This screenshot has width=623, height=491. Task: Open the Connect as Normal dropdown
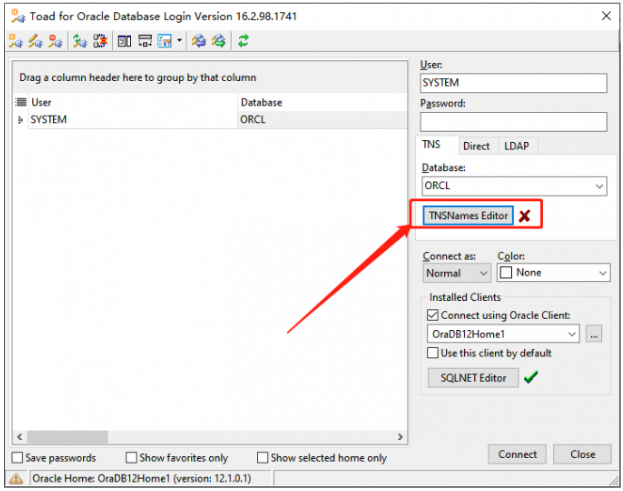[x=483, y=273]
